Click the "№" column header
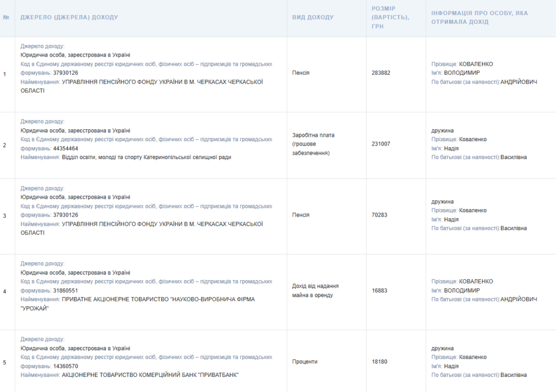The height and width of the screenshot is (392, 556). (6, 17)
